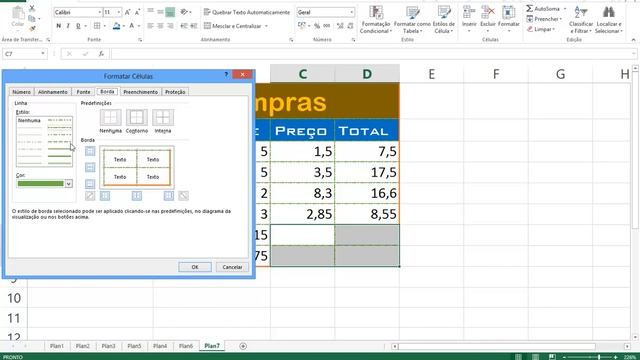Decrease font size with A down icon
Image resolution: width=640 pixels, height=360 pixels.
(x=137, y=13)
